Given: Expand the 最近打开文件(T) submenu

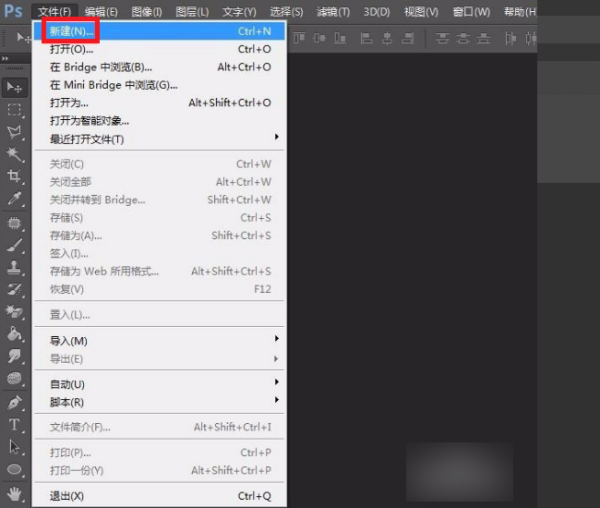Looking at the screenshot, I should pyautogui.click(x=159, y=139).
